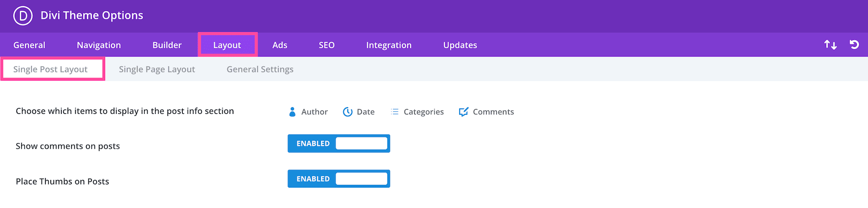This screenshot has height=208, width=868.
Task: Open the Updates tab
Action: point(460,45)
